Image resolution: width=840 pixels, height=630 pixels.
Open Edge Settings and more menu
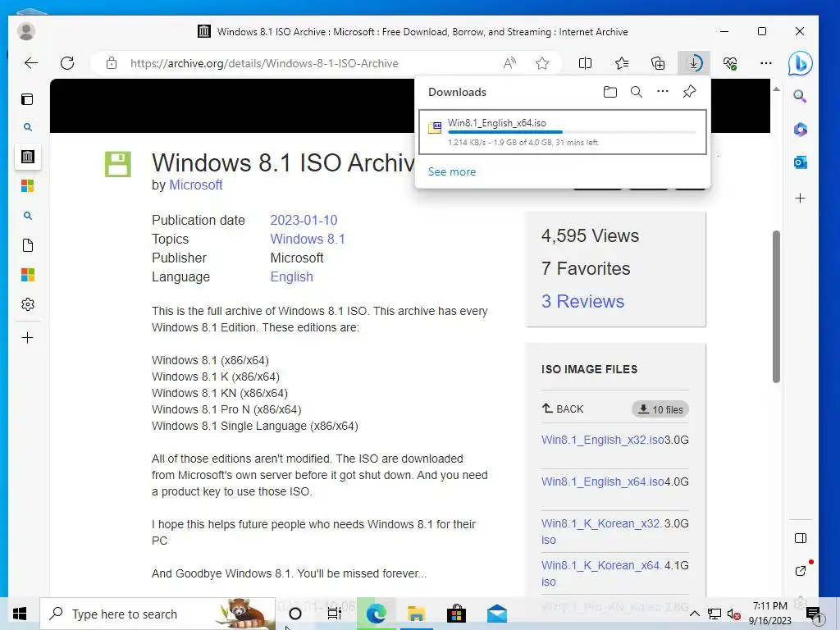(766, 63)
